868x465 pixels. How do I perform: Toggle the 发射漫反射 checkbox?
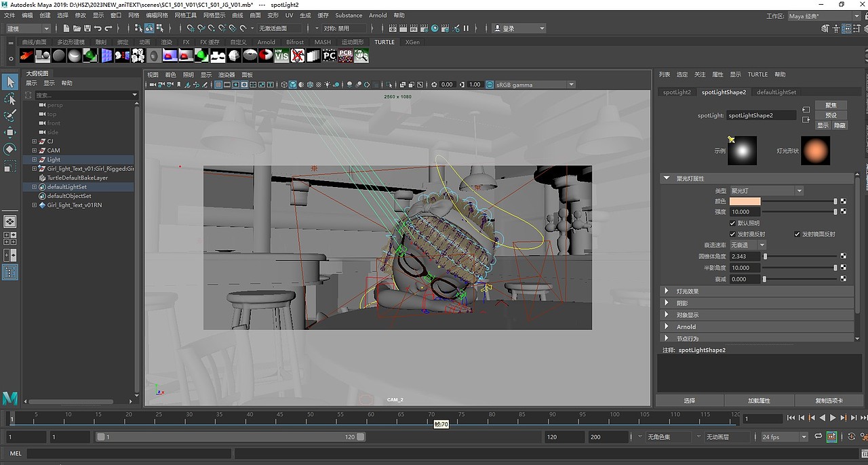pyautogui.click(x=732, y=234)
